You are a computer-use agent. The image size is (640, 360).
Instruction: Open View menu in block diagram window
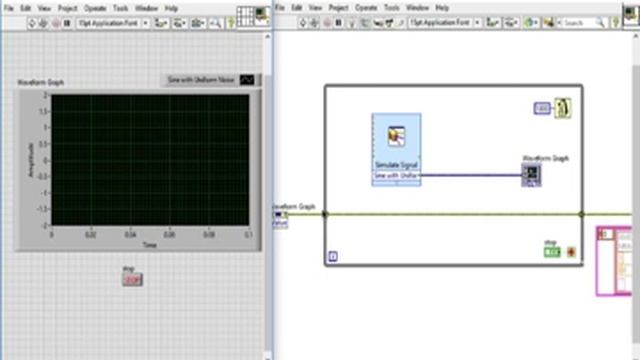pos(315,8)
